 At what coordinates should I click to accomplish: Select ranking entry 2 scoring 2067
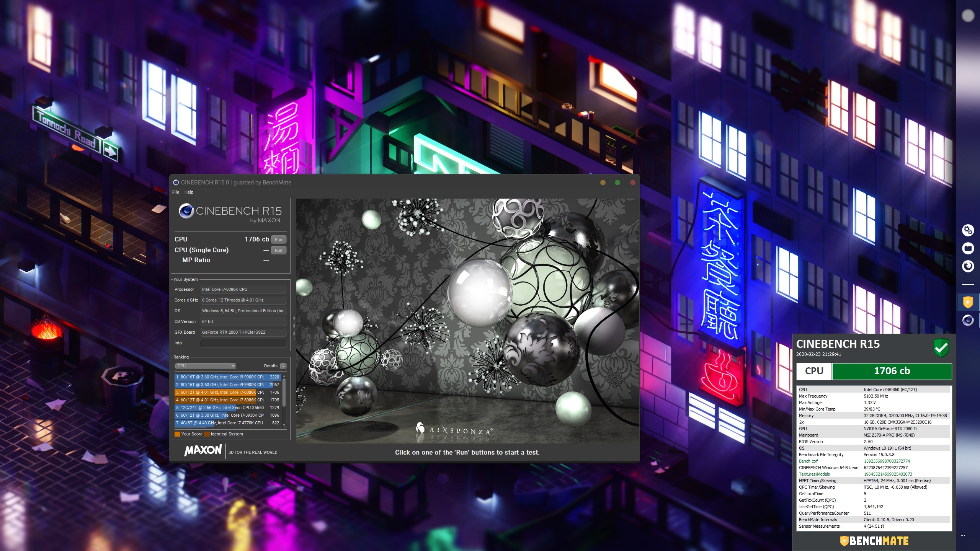(x=228, y=385)
